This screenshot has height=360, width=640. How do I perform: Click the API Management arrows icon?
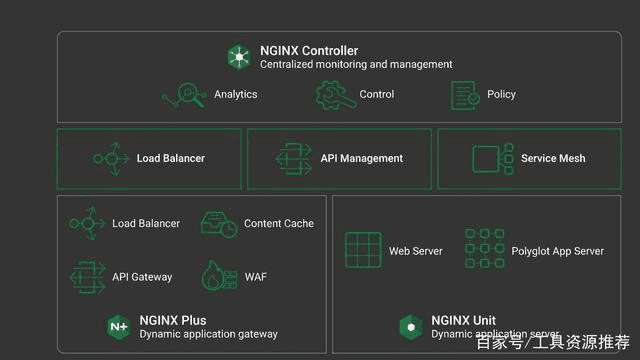click(294, 159)
